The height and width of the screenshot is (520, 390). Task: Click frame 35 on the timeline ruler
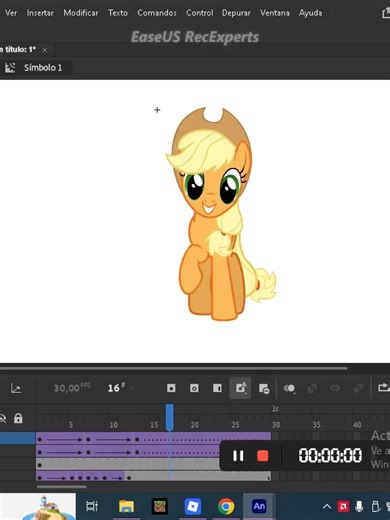tap(316, 425)
